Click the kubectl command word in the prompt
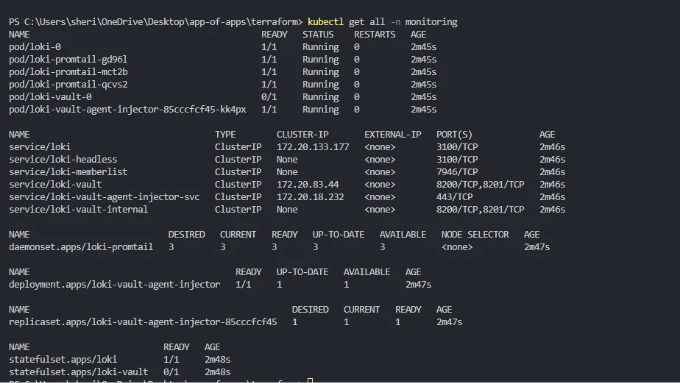 pyautogui.click(x=325, y=22)
